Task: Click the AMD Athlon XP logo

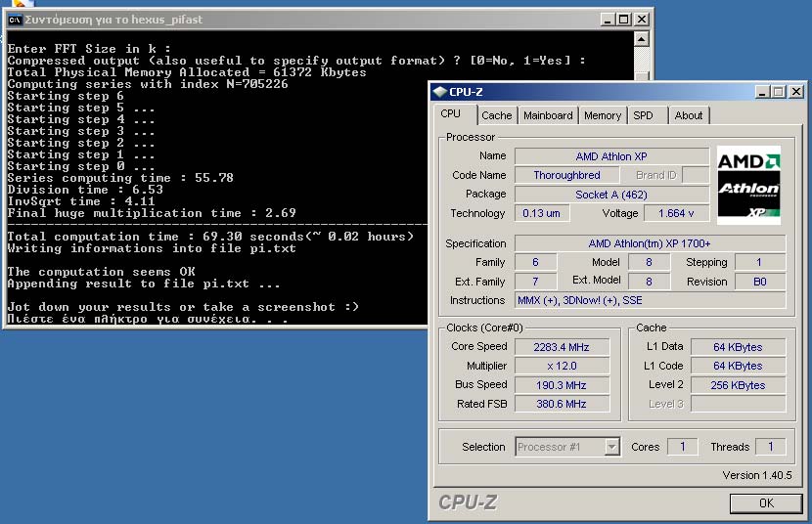Action: tap(748, 185)
